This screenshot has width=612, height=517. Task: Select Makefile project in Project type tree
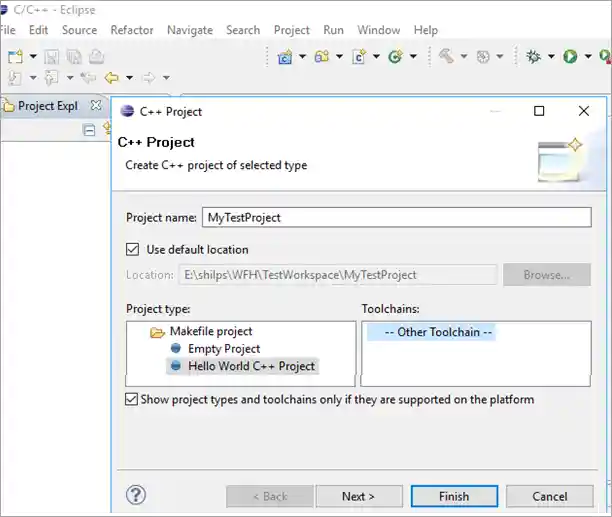click(211, 331)
